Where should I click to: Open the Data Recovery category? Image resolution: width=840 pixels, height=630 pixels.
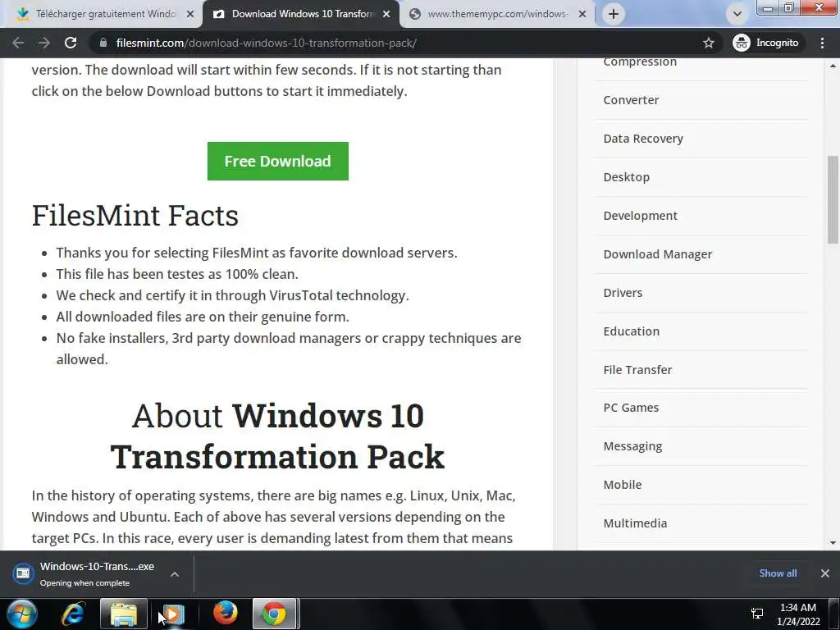[x=643, y=139]
